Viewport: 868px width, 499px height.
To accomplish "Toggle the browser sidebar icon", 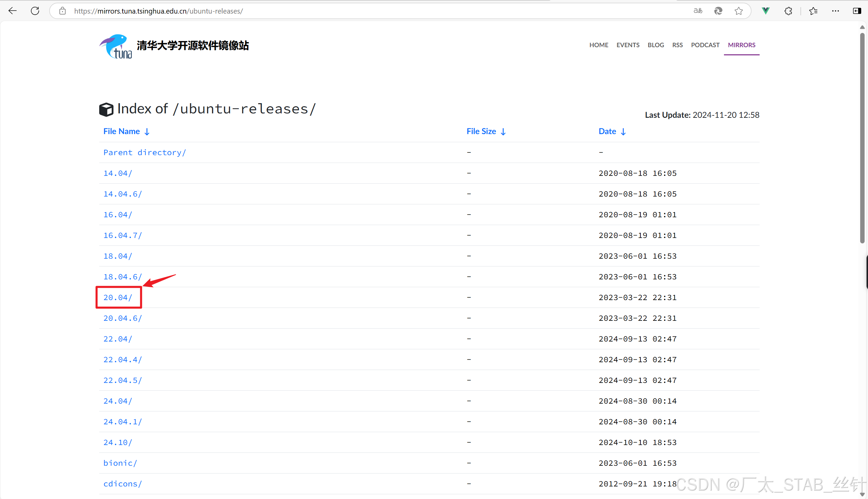I will 856,11.
